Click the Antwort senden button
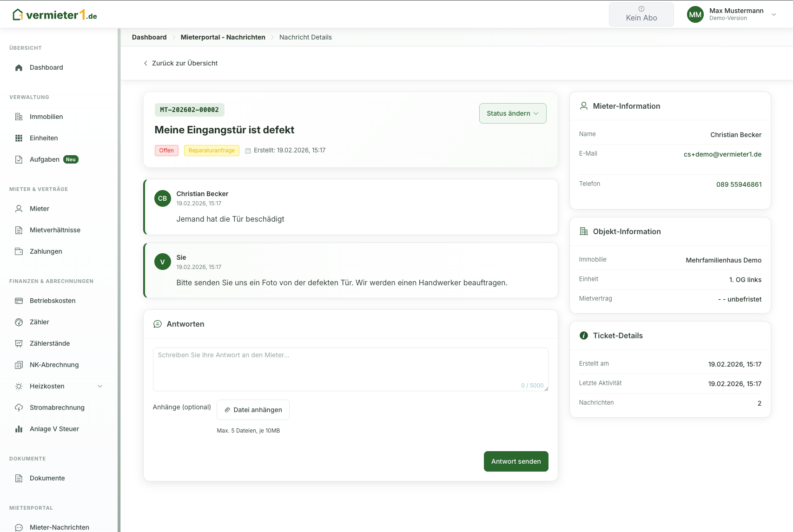 [515, 461]
